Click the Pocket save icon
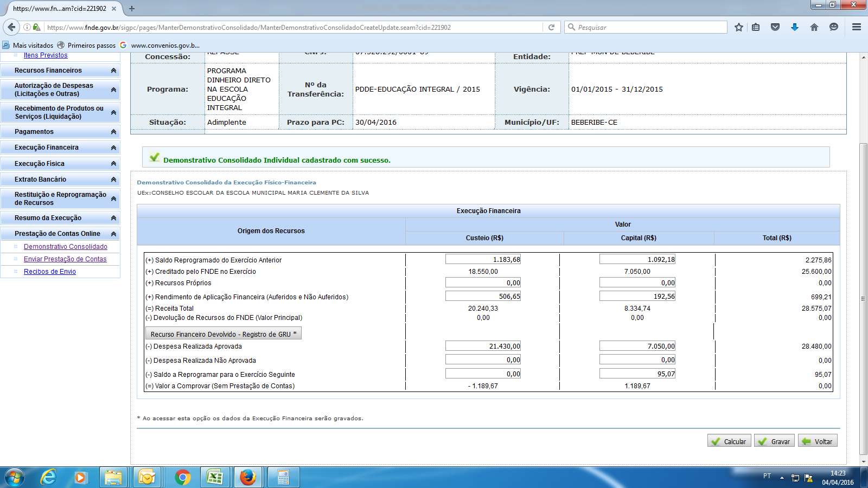868x488 pixels. pyautogui.click(x=775, y=27)
